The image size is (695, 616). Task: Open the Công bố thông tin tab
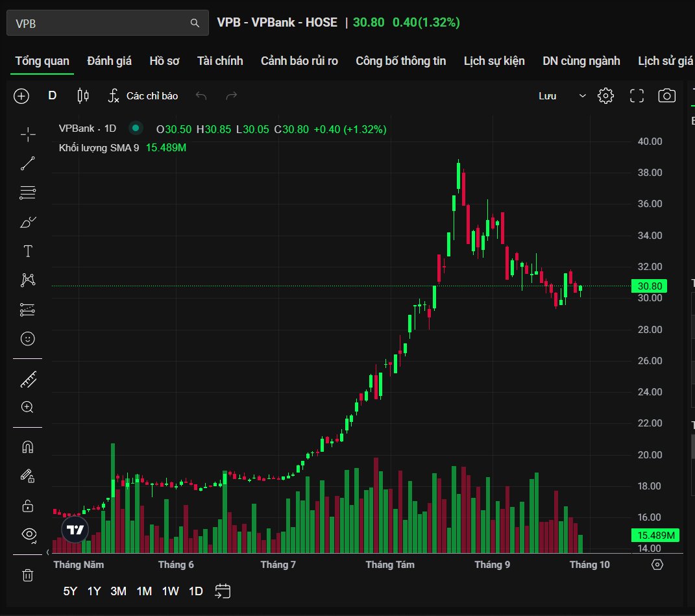pos(400,61)
